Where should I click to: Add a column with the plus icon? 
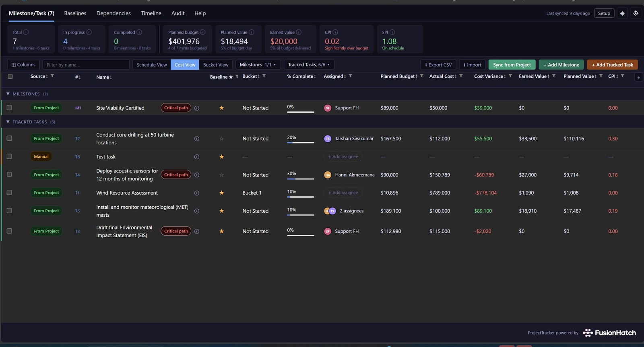coord(638,77)
